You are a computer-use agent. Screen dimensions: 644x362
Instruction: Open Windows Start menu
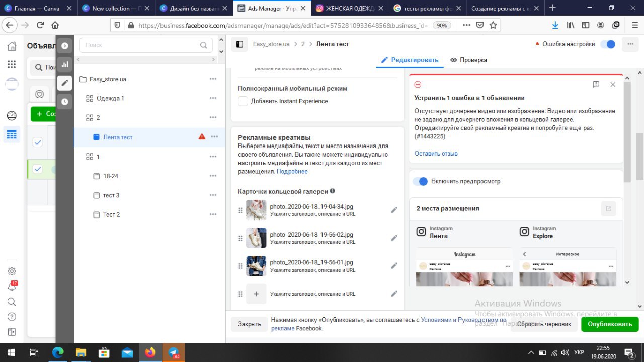pos(11,352)
